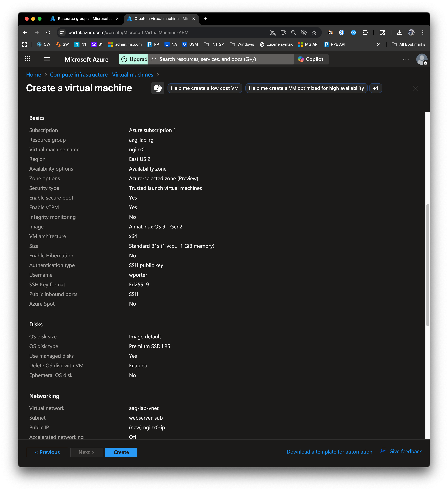
Task: Reload the page with the refresh icon
Action: click(48, 32)
